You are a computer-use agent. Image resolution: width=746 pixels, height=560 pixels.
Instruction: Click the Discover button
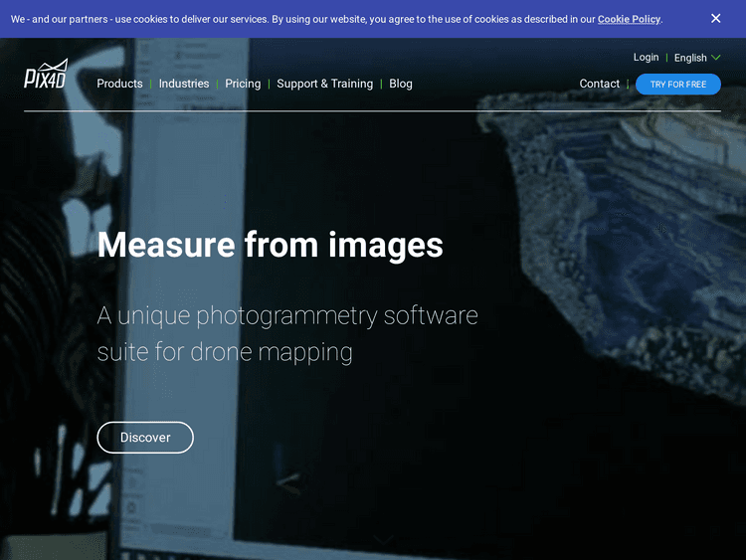[x=145, y=438]
